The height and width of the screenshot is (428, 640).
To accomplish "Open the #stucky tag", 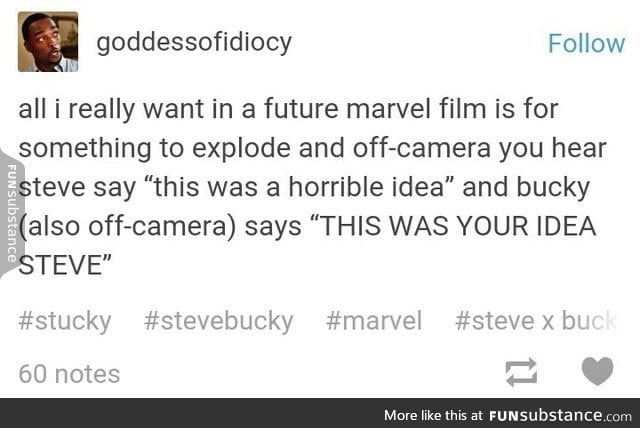I will pyautogui.click(x=64, y=321).
